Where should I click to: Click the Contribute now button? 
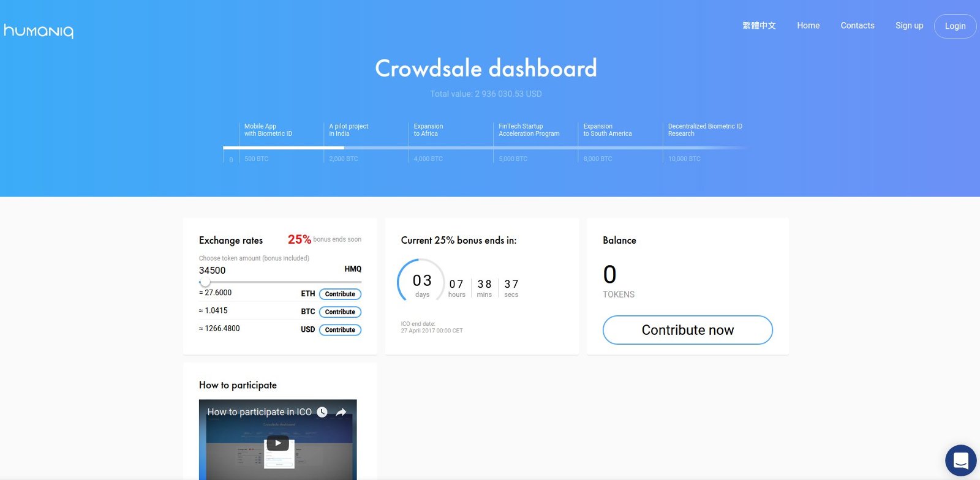click(687, 330)
